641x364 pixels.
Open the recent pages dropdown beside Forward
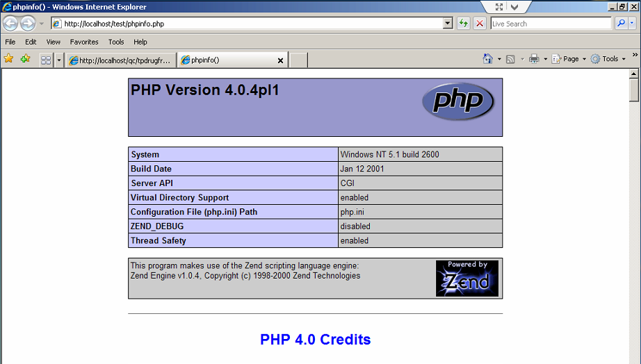click(x=41, y=24)
